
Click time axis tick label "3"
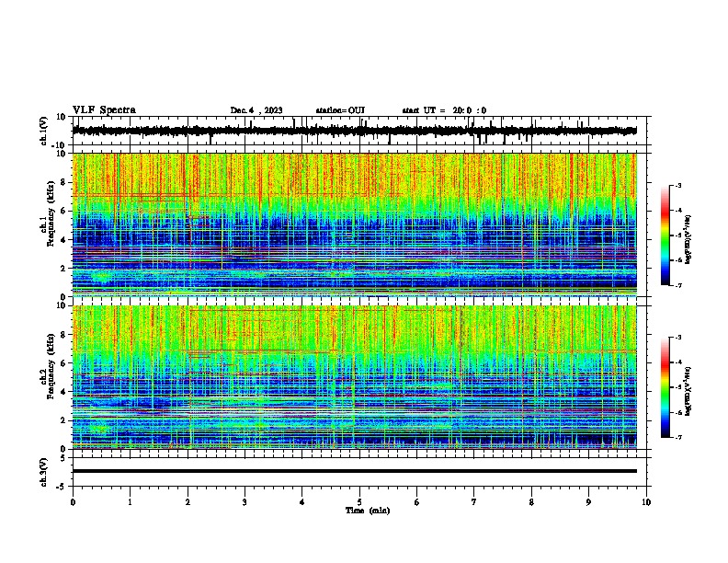click(245, 502)
